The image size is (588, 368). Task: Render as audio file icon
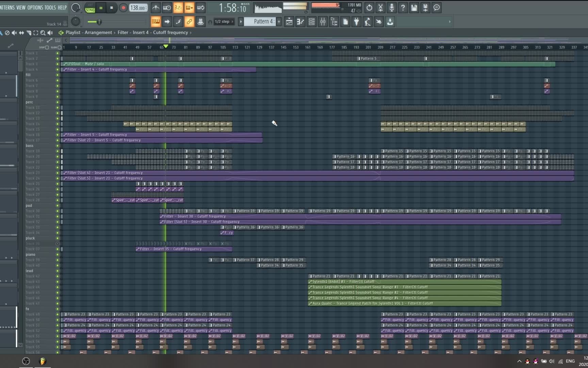[x=425, y=7]
